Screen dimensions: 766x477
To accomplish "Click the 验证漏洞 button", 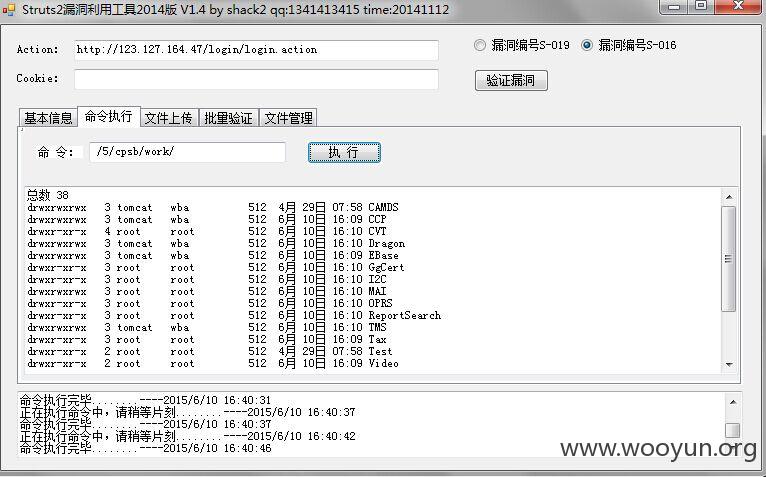I will click(x=511, y=81).
